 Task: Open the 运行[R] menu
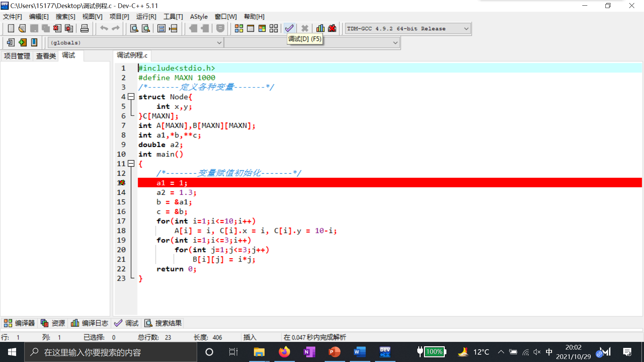click(146, 17)
